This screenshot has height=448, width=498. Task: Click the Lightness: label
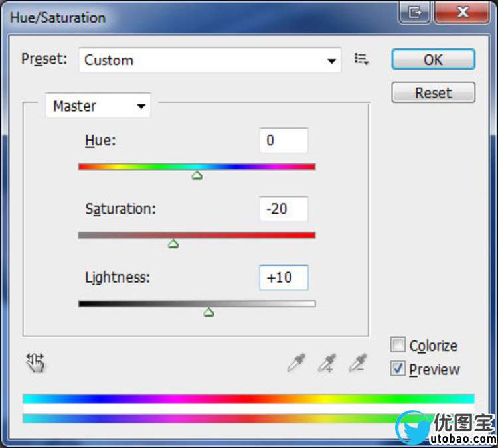(x=118, y=277)
